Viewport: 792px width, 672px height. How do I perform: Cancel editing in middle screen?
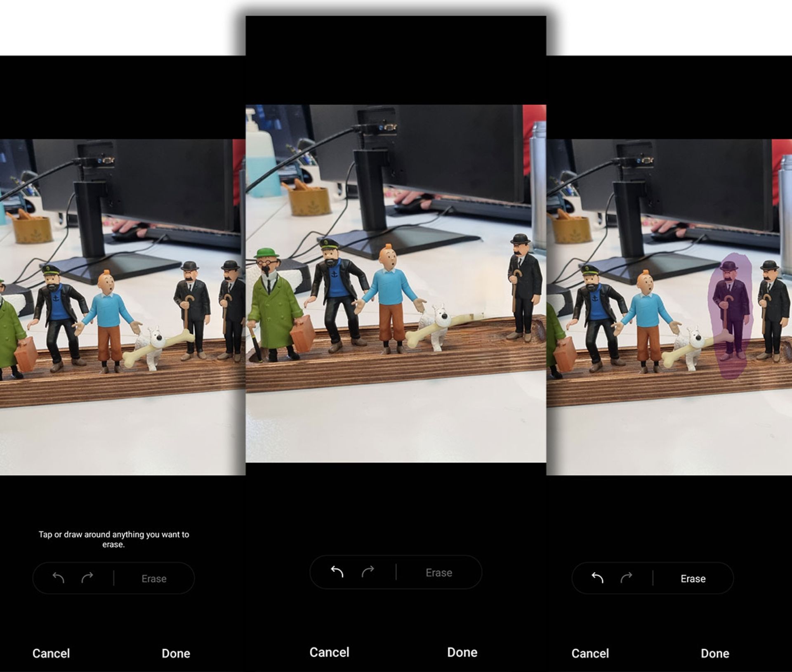(329, 652)
